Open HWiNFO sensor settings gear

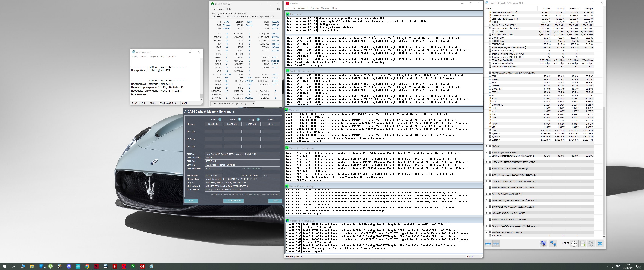pos(591,243)
